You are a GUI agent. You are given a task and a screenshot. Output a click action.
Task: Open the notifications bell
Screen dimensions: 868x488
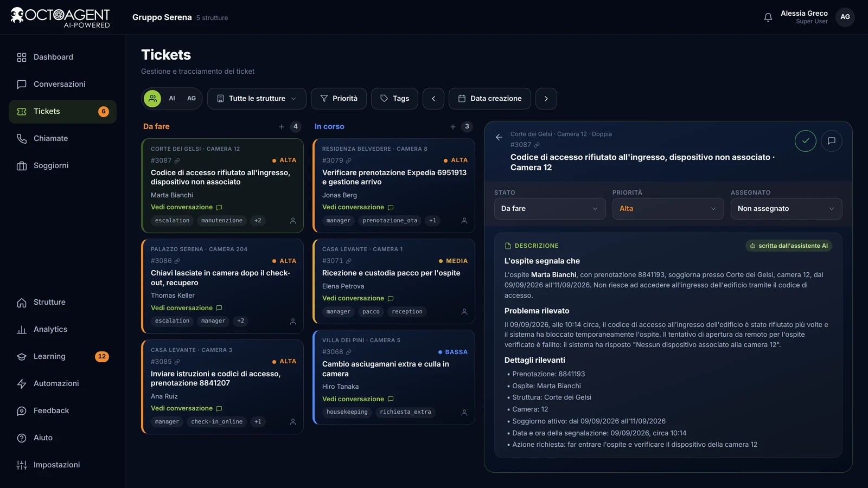[x=768, y=17]
